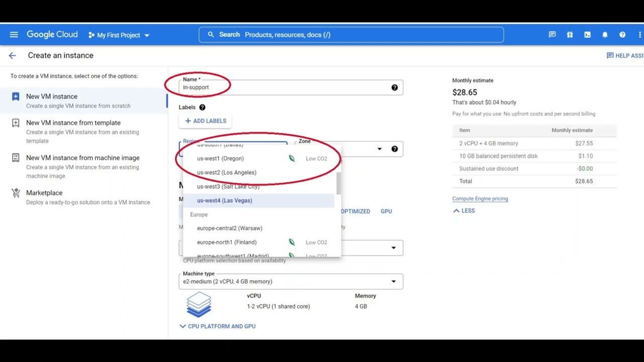The image size is (644, 362).
Task: Open the Series dropdown arrow
Action: pos(393,248)
